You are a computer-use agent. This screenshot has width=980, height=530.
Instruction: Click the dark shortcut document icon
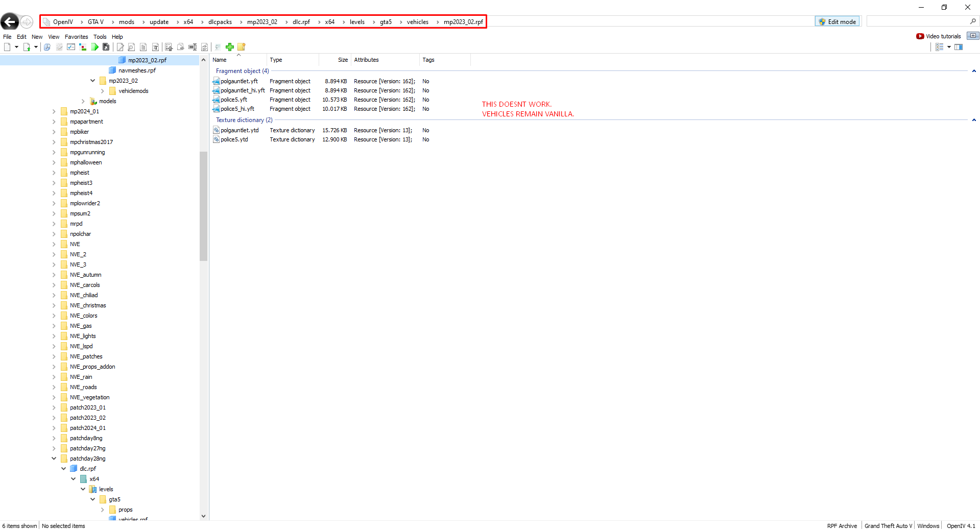(106, 47)
